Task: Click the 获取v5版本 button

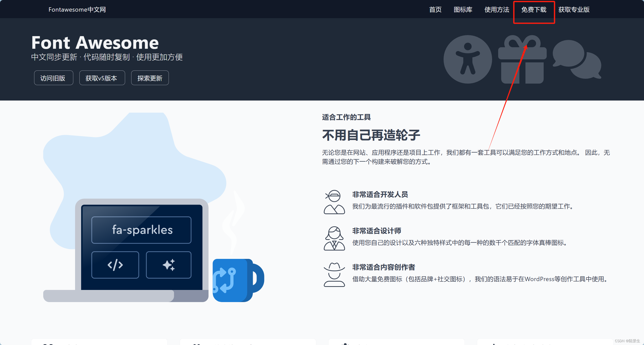Action: click(102, 78)
